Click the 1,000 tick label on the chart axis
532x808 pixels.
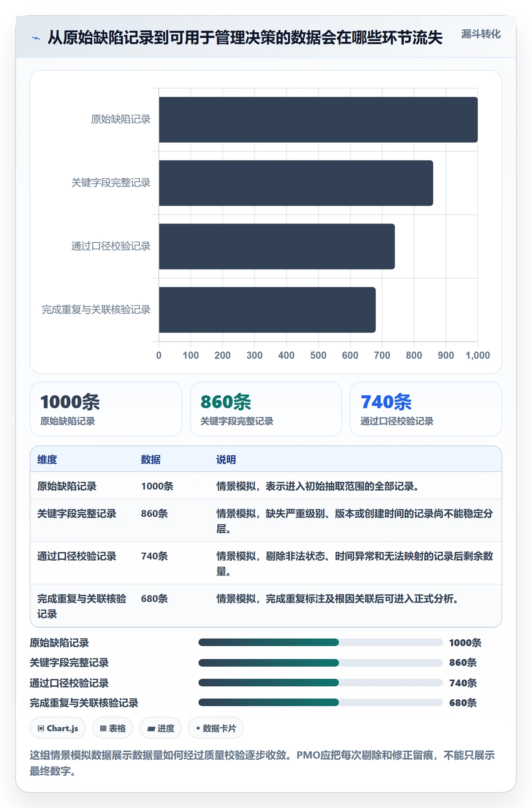[x=478, y=355]
